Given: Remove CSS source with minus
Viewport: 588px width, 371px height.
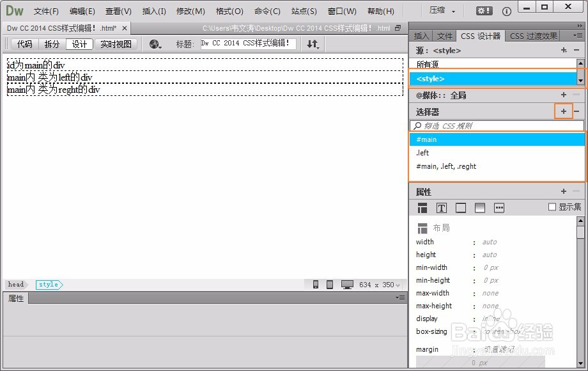Looking at the screenshot, I should click(x=576, y=50).
